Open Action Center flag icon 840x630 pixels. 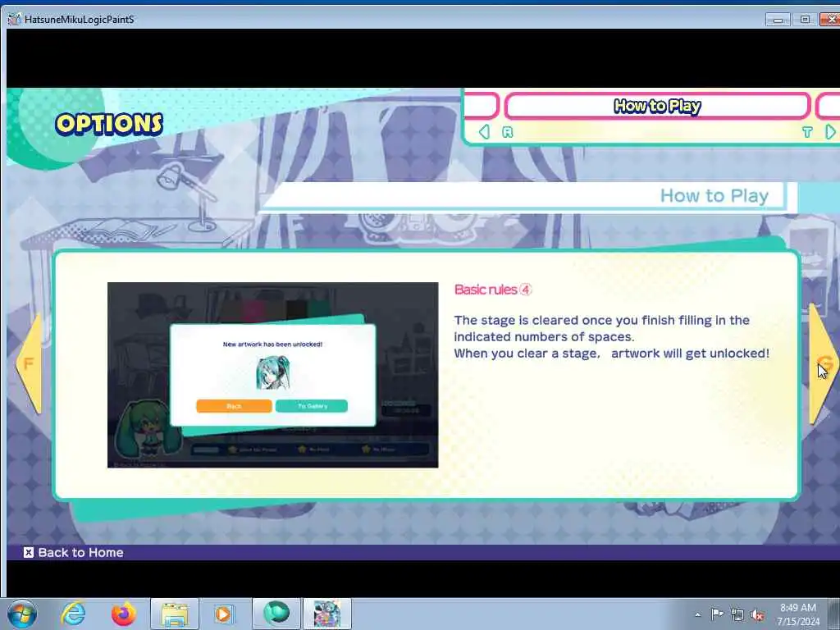point(717,614)
